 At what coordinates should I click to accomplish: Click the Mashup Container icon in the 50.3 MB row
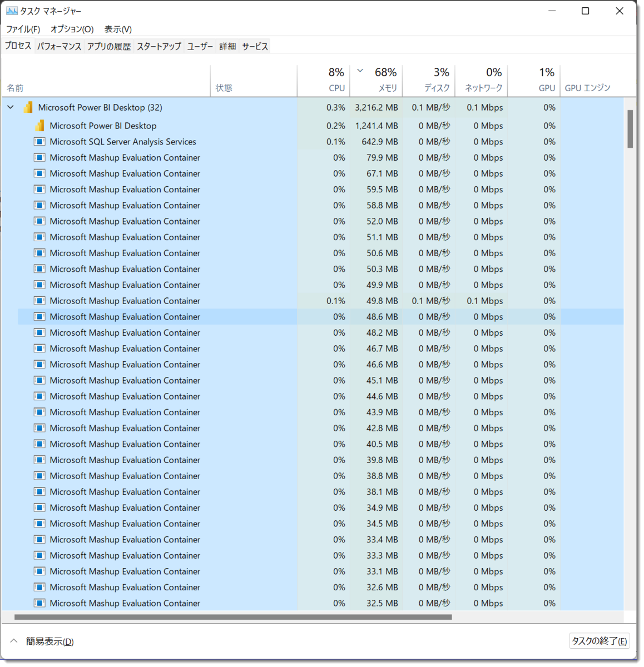[39, 269]
